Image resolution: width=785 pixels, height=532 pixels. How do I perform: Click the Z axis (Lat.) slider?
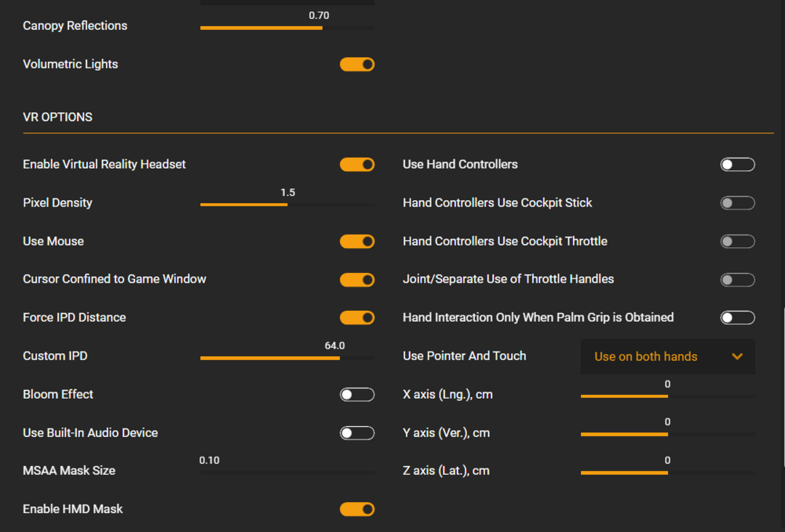[x=668, y=472]
